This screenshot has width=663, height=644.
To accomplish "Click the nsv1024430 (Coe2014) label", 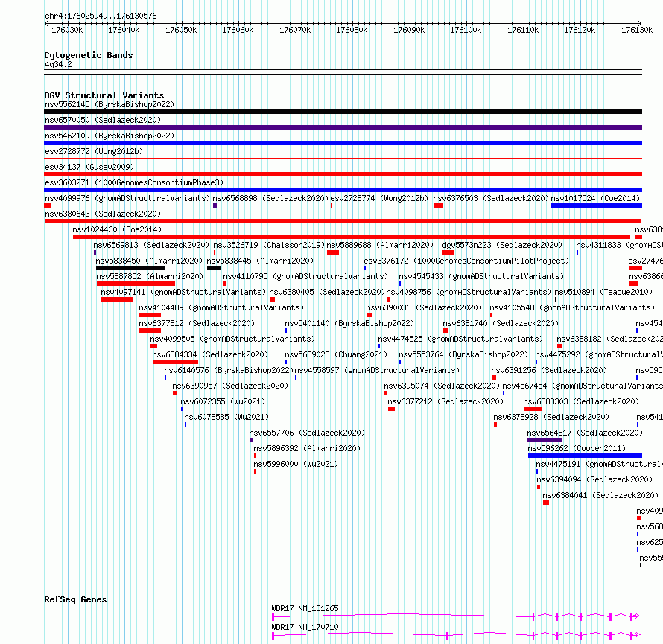I will [117, 229].
